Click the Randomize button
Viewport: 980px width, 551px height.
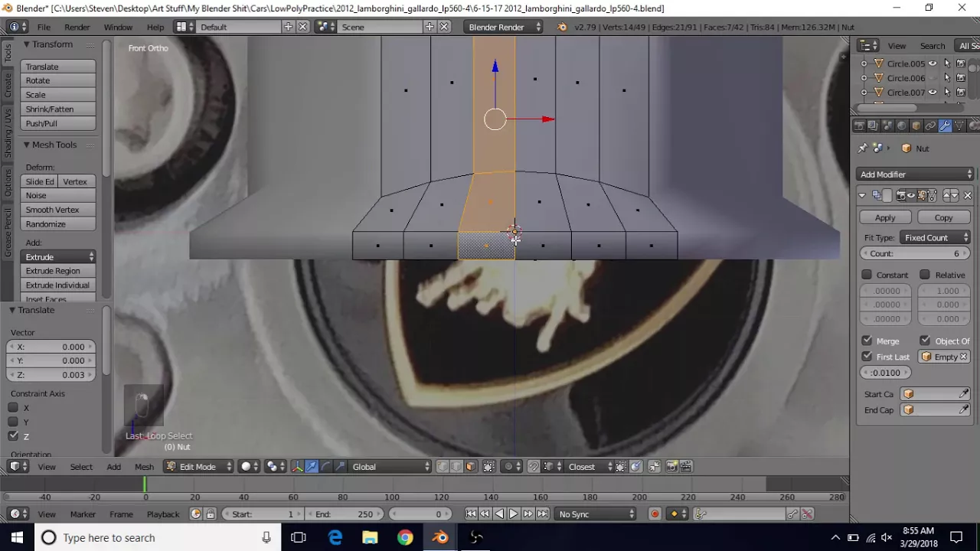pyautogui.click(x=58, y=224)
